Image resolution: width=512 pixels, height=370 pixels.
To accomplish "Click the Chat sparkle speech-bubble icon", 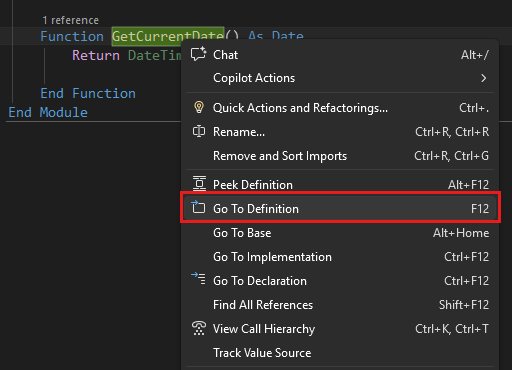I will [x=199, y=54].
